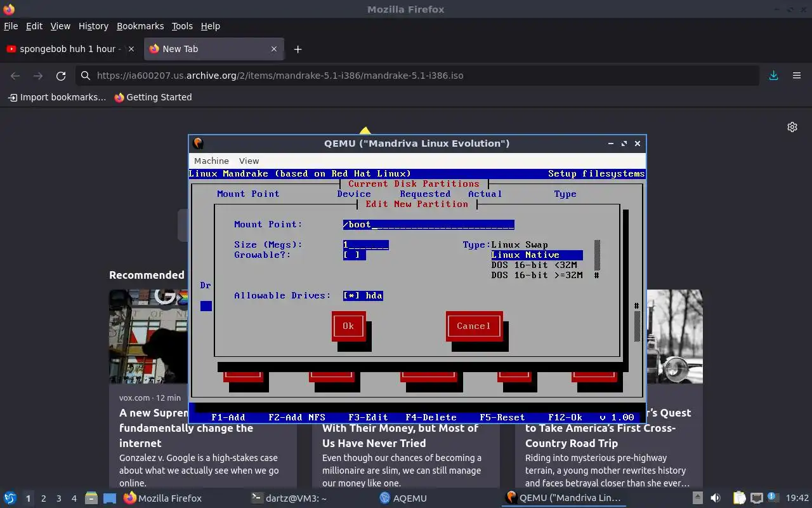The height and width of the screenshot is (508, 812).
Task: Toggle the hda allowable drive checkbox
Action: tap(363, 295)
